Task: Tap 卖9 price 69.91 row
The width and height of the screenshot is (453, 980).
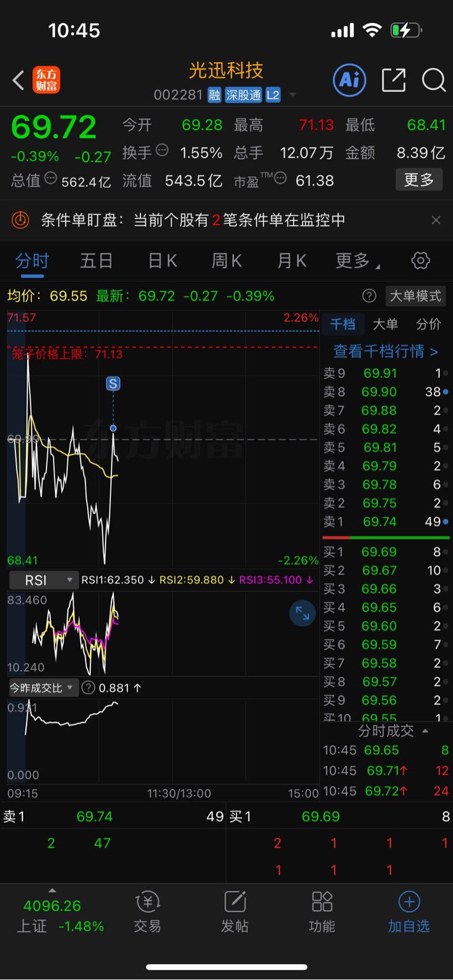Action: point(386,374)
